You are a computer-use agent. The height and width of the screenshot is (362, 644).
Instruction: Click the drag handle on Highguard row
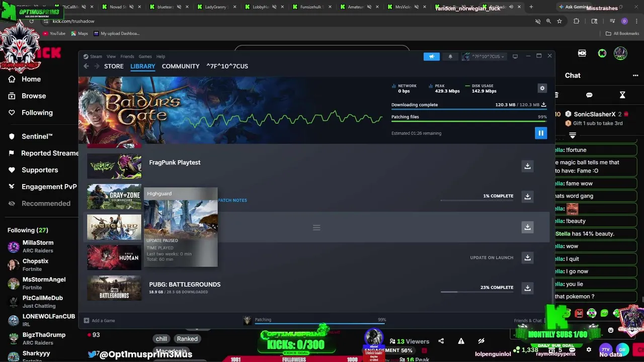[x=316, y=228]
